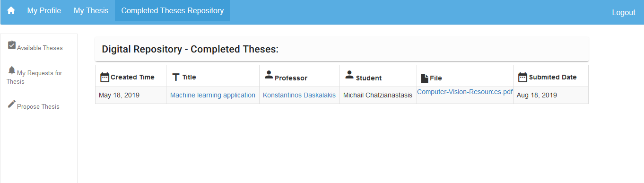644x183 pixels.
Task: Open Available Theses in the sidebar
Action: tap(40, 48)
